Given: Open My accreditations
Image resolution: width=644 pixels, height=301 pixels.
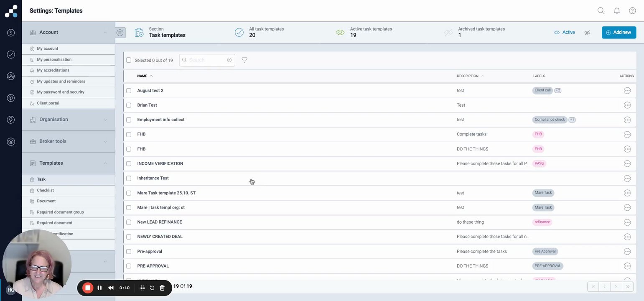Looking at the screenshot, I should [x=68, y=70].
